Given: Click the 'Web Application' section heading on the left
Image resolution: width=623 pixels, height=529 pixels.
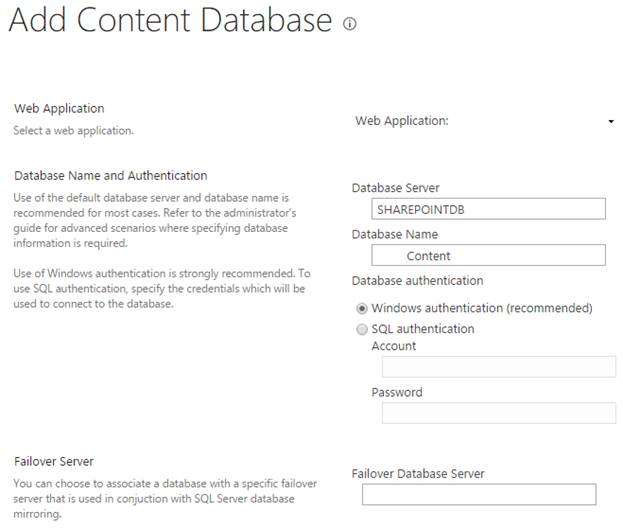Looking at the screenshot, I should tap(59, 108).
